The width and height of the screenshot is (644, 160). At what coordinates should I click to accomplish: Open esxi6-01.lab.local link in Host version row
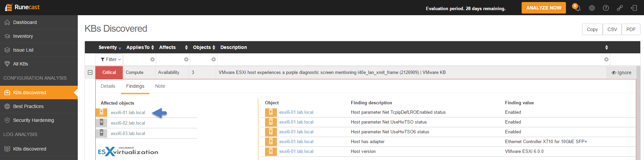click(296, 151)
